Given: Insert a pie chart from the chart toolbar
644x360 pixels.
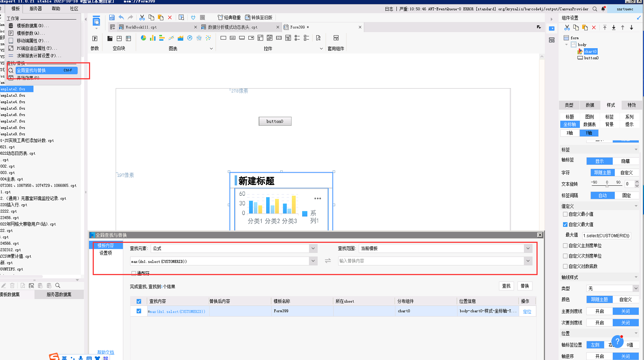Looking at the screenshot, I should coord(143,38).
